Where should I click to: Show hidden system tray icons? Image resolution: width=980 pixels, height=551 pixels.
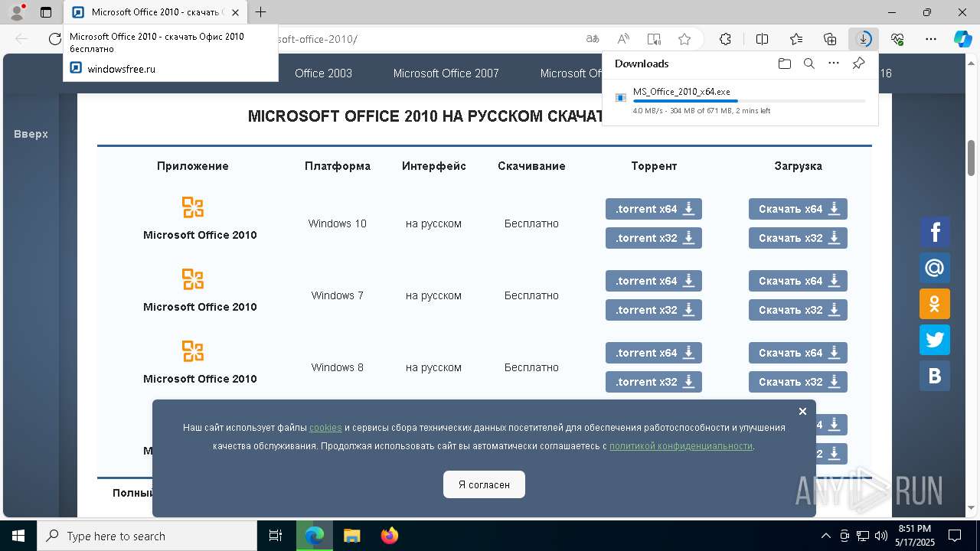[825, 536]
